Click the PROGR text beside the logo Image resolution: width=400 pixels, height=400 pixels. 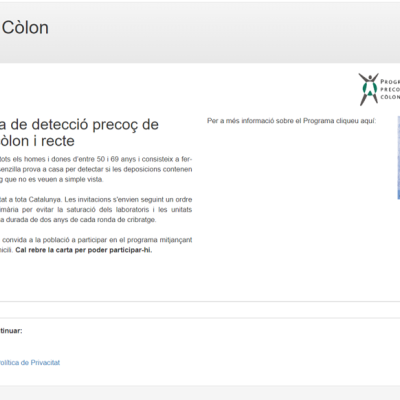click(390, 82)
